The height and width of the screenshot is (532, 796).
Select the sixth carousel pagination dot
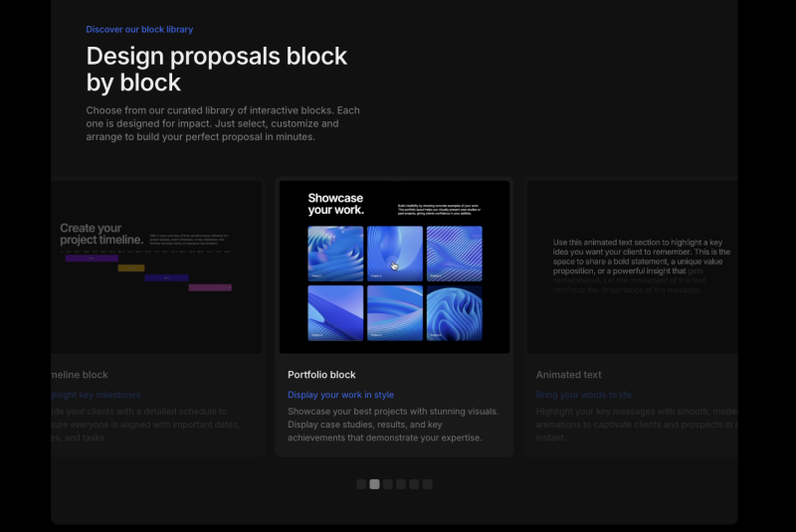(428, 484)
